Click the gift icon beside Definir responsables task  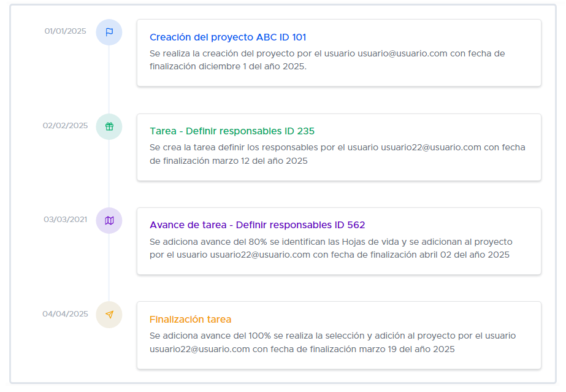click(x=109, y=126)
